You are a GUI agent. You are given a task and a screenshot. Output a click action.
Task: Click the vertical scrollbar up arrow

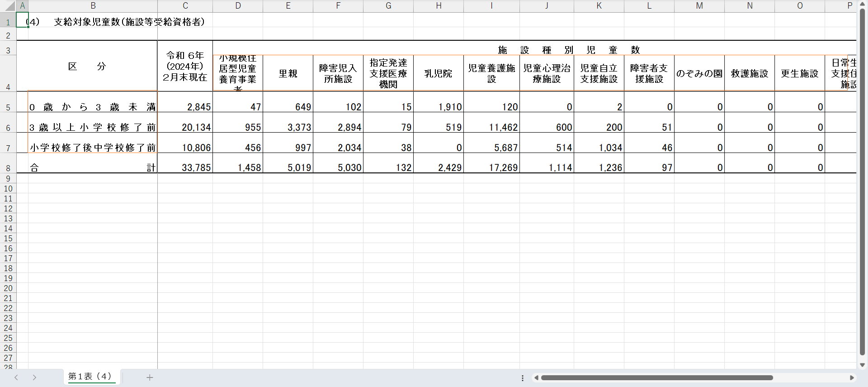(862, 5)
